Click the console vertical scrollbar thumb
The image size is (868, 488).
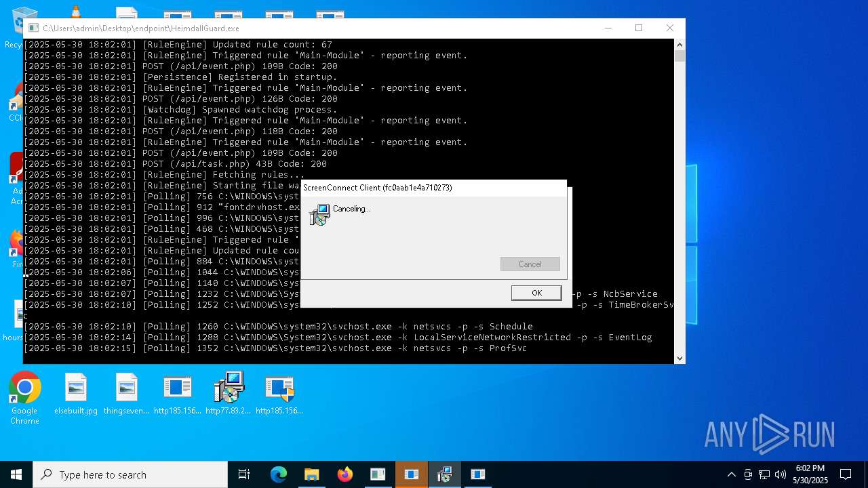tap(679, 56)
